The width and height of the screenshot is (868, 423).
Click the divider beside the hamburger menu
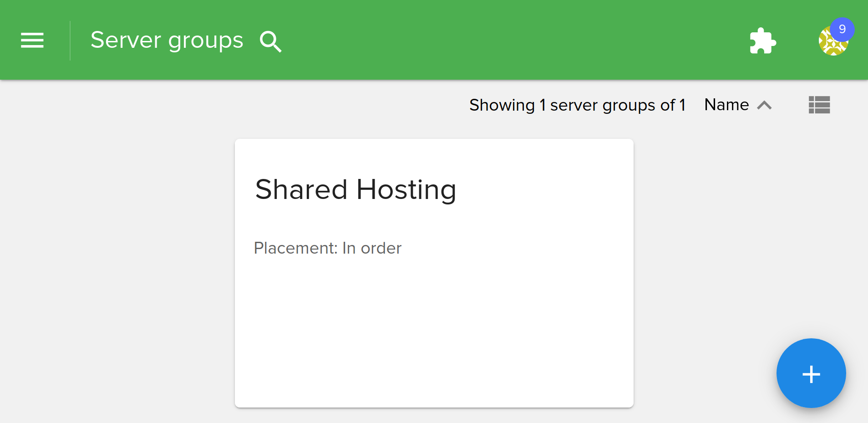coord(70,41)
